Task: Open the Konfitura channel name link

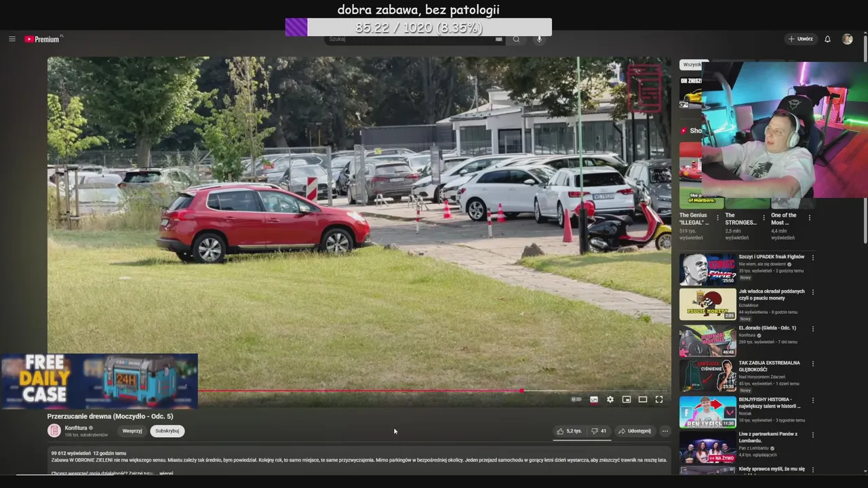Action: (76, 428)
